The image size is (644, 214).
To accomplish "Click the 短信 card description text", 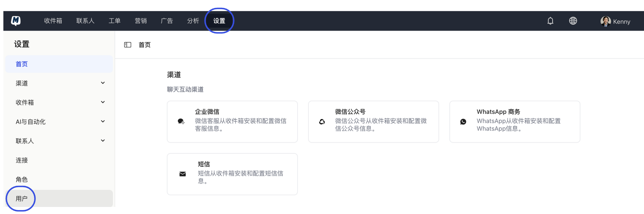I will click(241, 177).
